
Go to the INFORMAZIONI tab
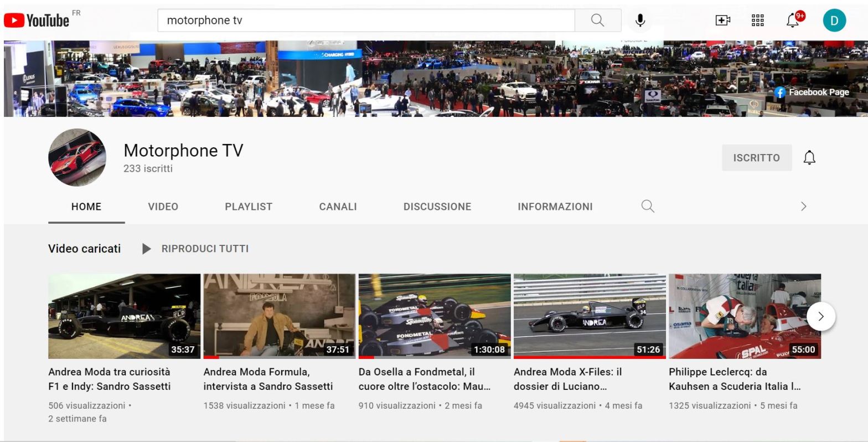[x=555, y=207]
